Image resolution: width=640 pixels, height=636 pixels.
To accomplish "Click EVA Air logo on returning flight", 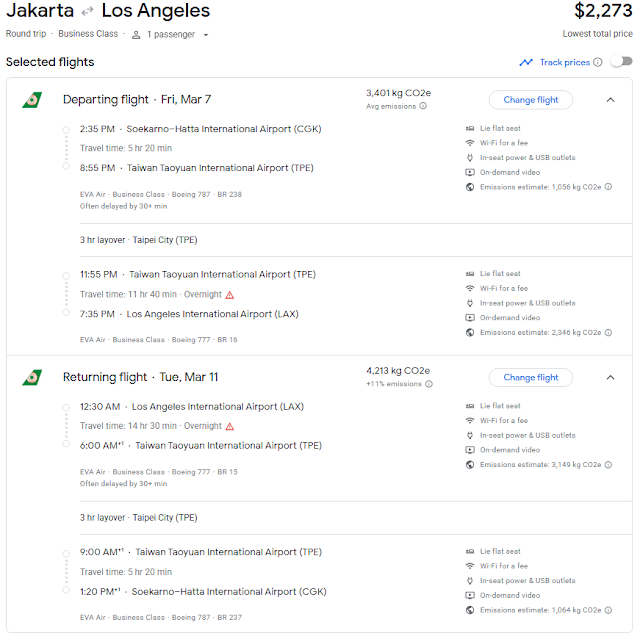I will click(x=33, y=378).
